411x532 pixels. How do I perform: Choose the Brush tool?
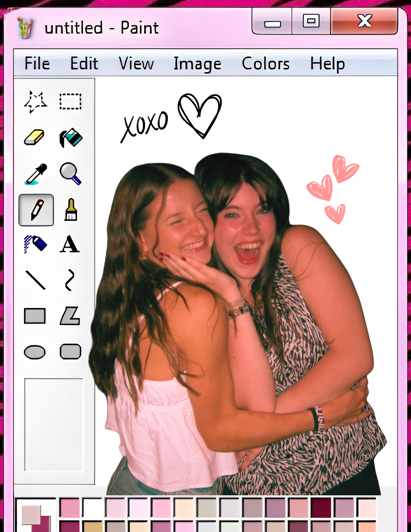(71, 210)
